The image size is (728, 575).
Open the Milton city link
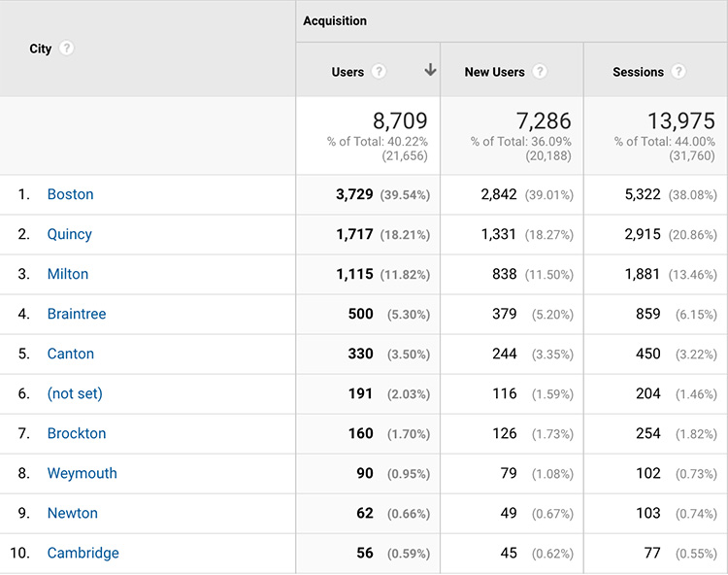[x=68, y=274]
